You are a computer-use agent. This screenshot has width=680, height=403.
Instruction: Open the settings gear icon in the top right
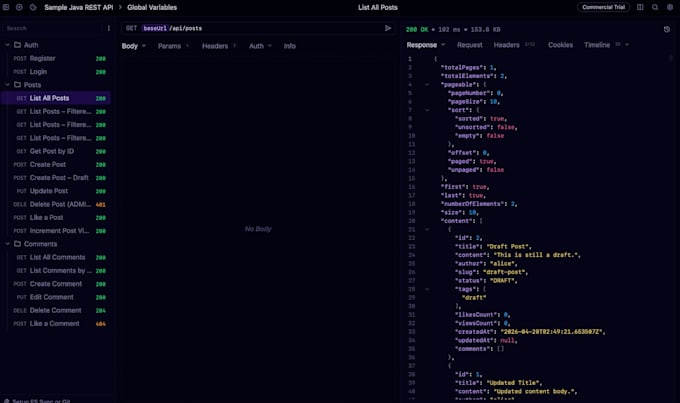coord(670,7)
